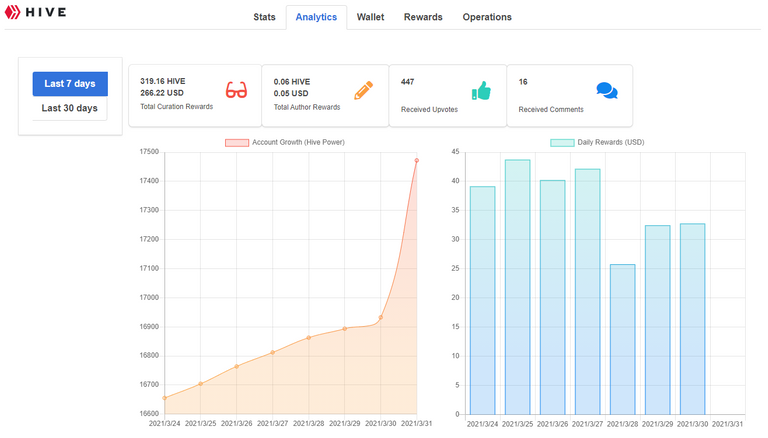Click the 2021/3/27 data point on growth chart
Image resolution: width=768 pixels, height=438 pixels.
point(273,352)
